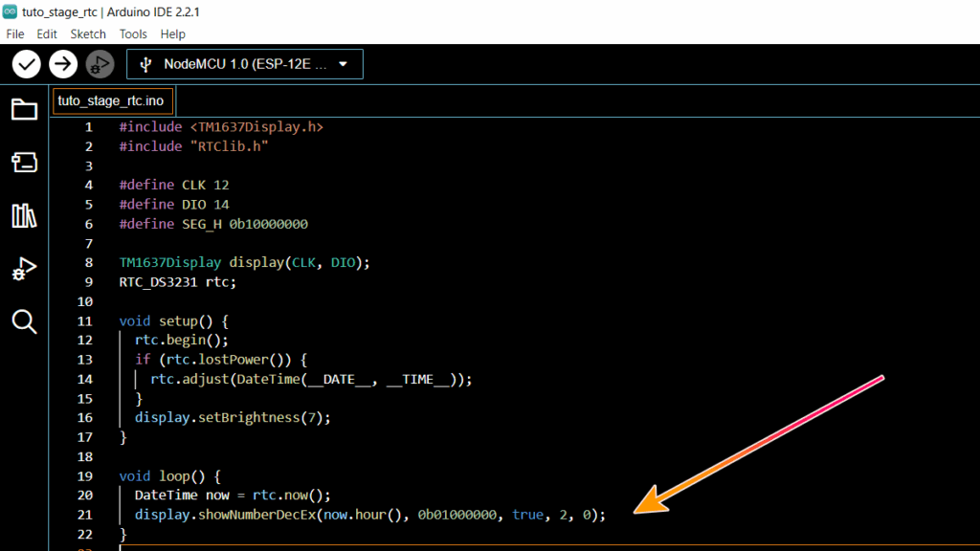
Task: Click 'void setup() {' on line 11
Action: point(174,321)
